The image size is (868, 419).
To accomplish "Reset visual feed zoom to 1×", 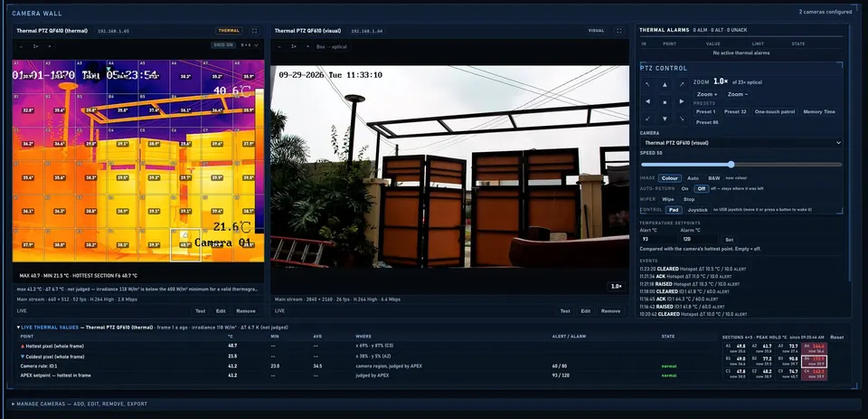I will coord(293,46).
